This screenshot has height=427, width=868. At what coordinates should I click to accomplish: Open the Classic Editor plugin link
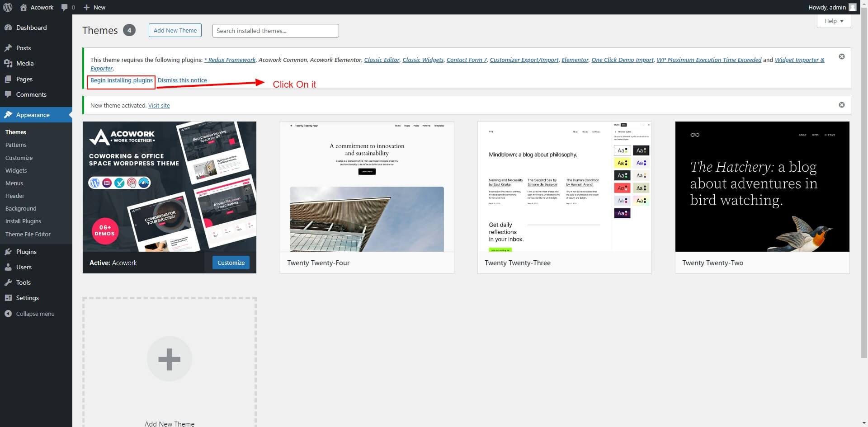pos(382,60)
